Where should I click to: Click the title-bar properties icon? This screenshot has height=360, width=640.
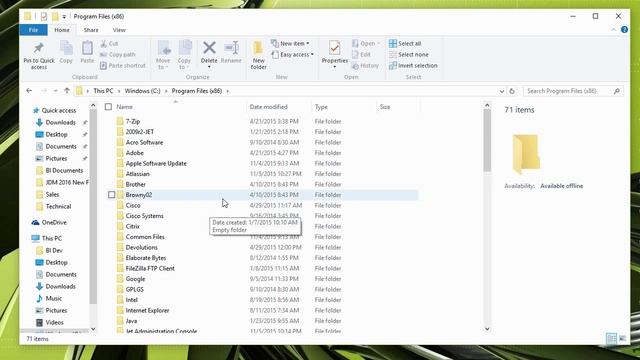click(x=44, y=16)
